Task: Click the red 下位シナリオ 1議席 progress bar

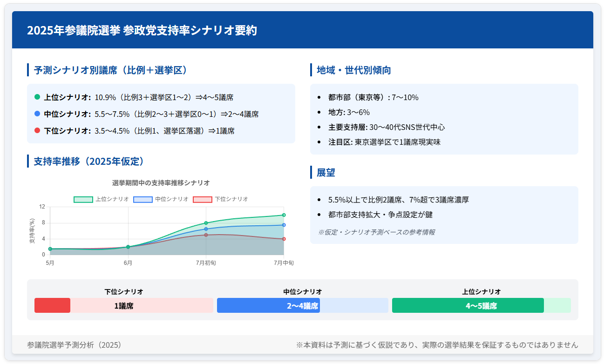Action: pos(53,306)
